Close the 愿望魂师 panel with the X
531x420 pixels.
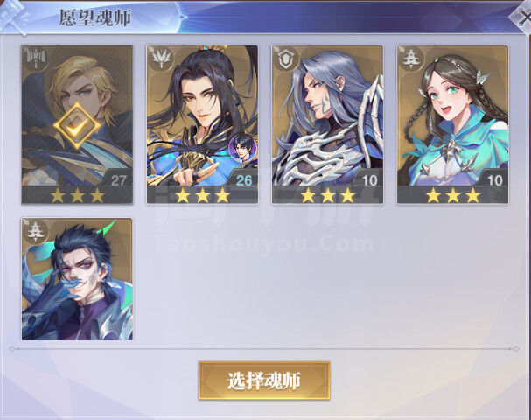pyautogui.click(x=522, y=17)
